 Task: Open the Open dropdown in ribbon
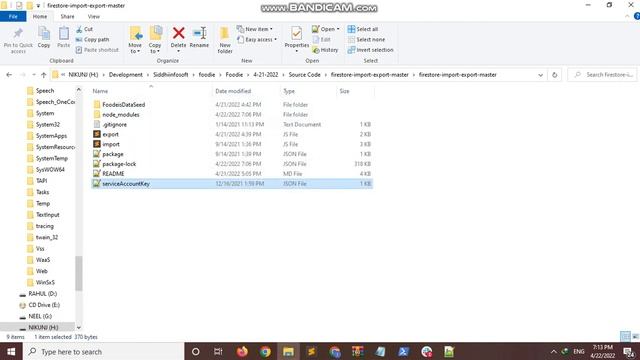pos(326,29)
